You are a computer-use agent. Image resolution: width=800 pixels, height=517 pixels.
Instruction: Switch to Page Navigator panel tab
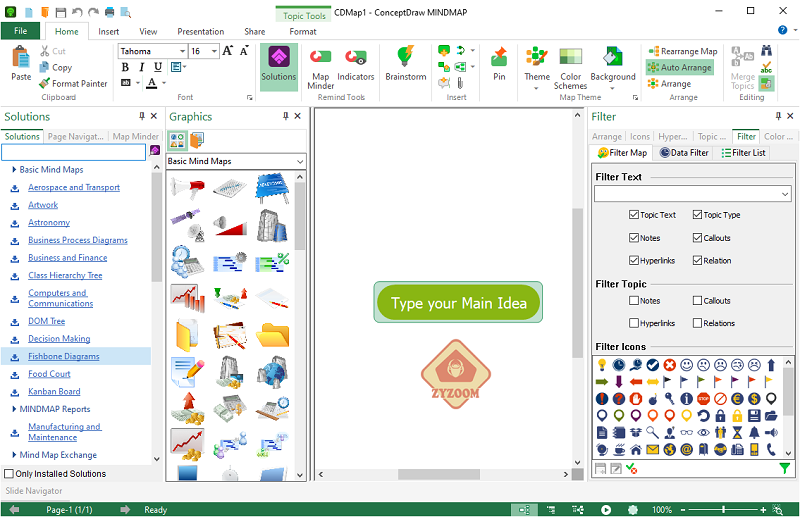76,136
